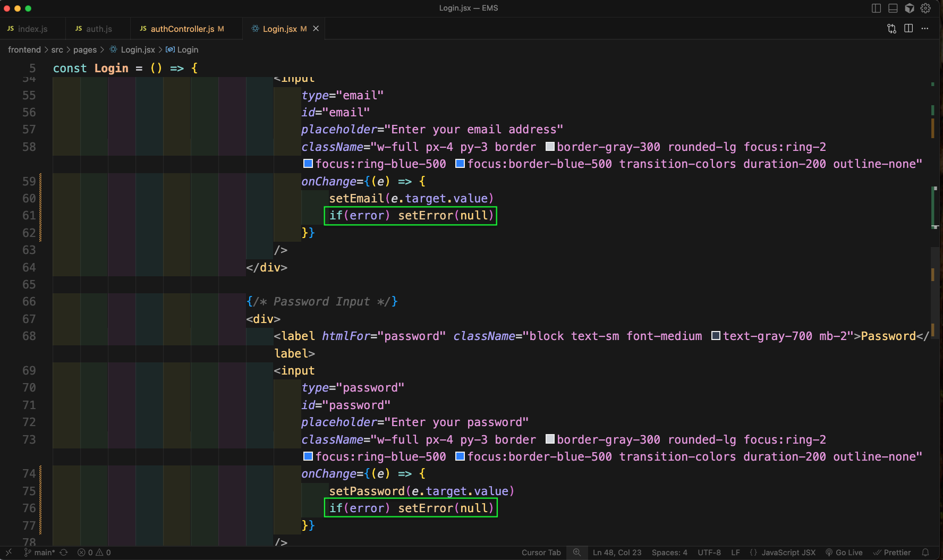
Task: Change the LF end-of-line sequence
Action: pos(735,553)
